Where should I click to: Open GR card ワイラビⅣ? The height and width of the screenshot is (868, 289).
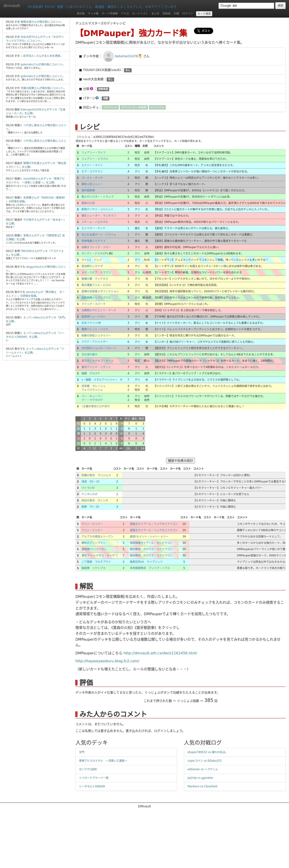tap(88, 488)
